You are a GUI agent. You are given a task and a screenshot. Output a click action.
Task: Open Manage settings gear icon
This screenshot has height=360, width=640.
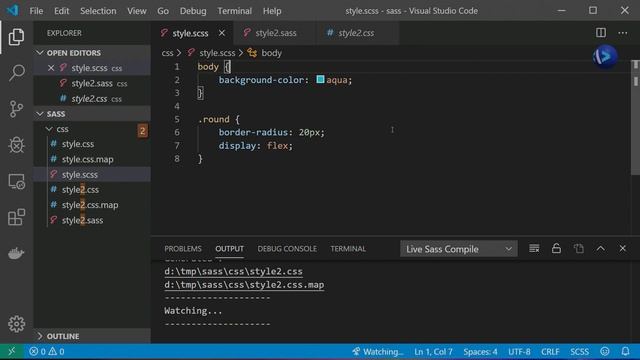click(x=16, y=324)
